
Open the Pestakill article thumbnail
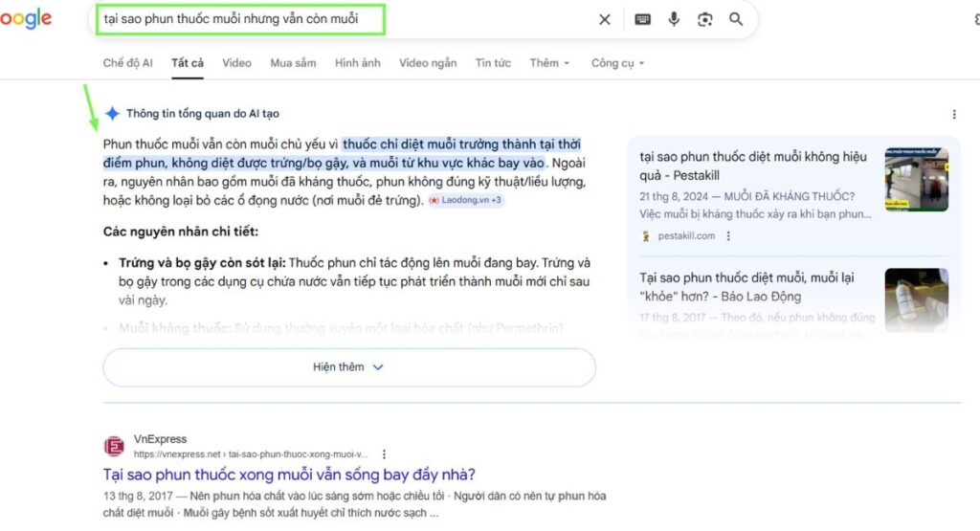916,179
